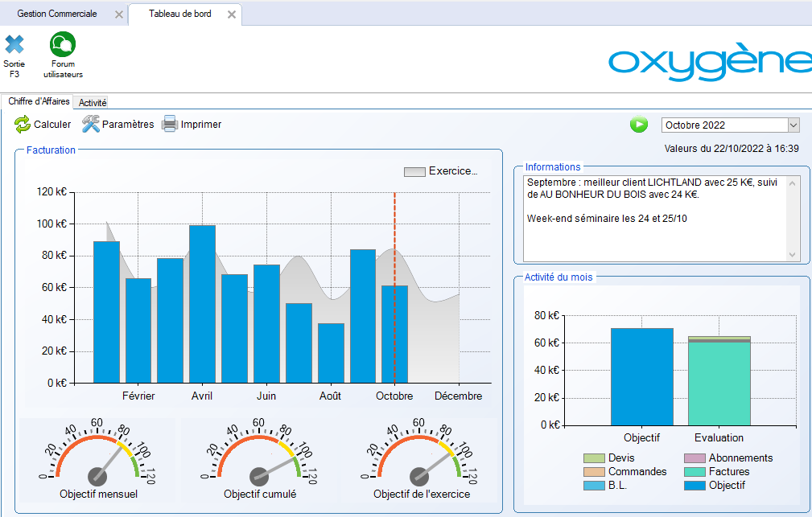This screenshot has width=812, height=517.
Task: Open the Forum utilisateurs icon
Action: tap(63, 45)
